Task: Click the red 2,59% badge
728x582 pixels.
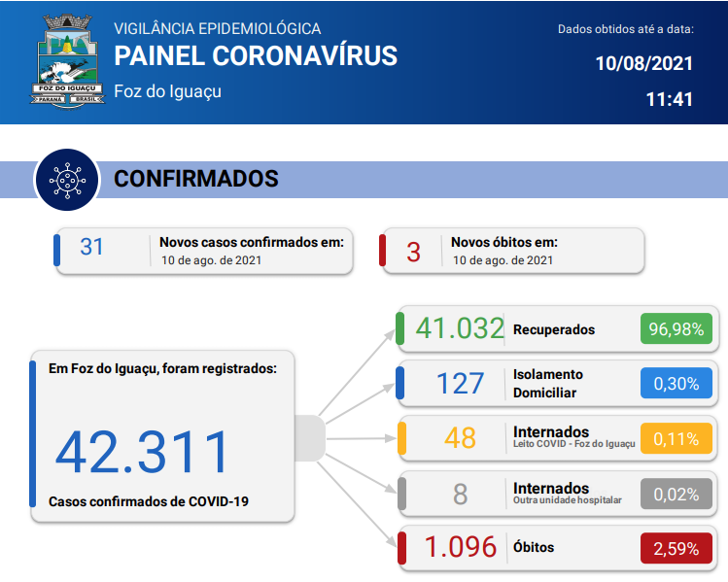Action: (676, 549)
